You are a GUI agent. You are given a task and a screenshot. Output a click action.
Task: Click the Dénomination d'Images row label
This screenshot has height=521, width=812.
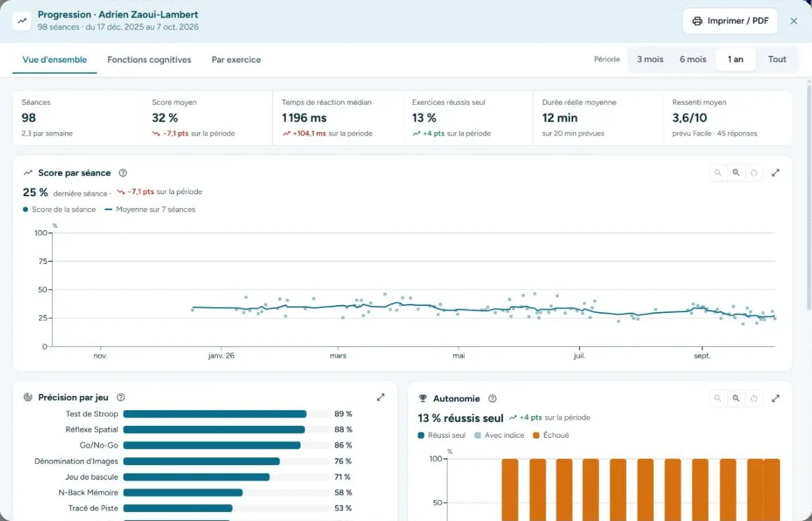76,461
